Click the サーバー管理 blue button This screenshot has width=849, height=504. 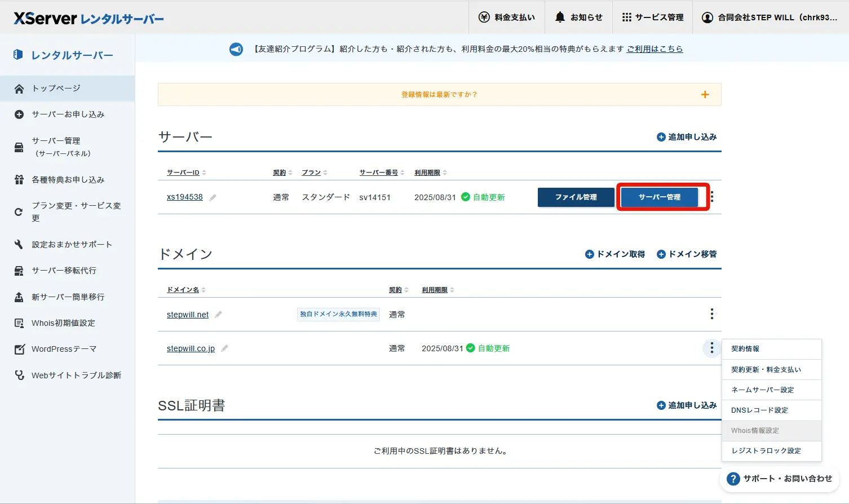pos(660,197)
